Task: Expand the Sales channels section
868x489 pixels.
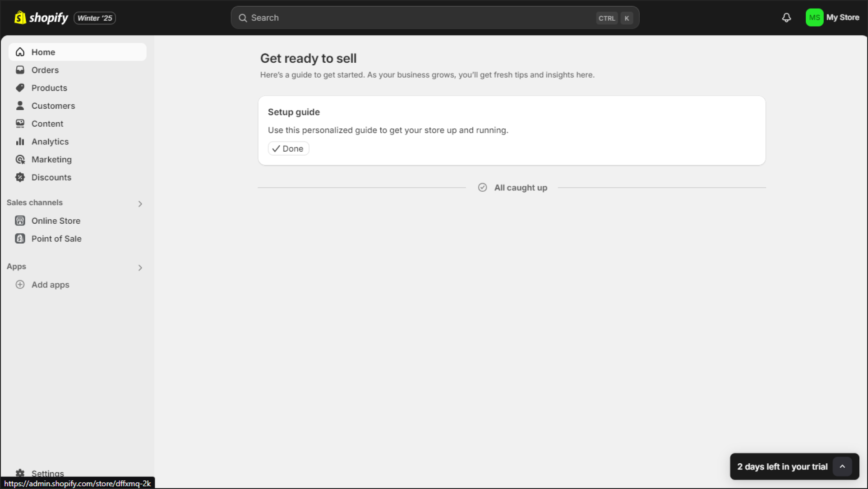Action: pos(139,203)
